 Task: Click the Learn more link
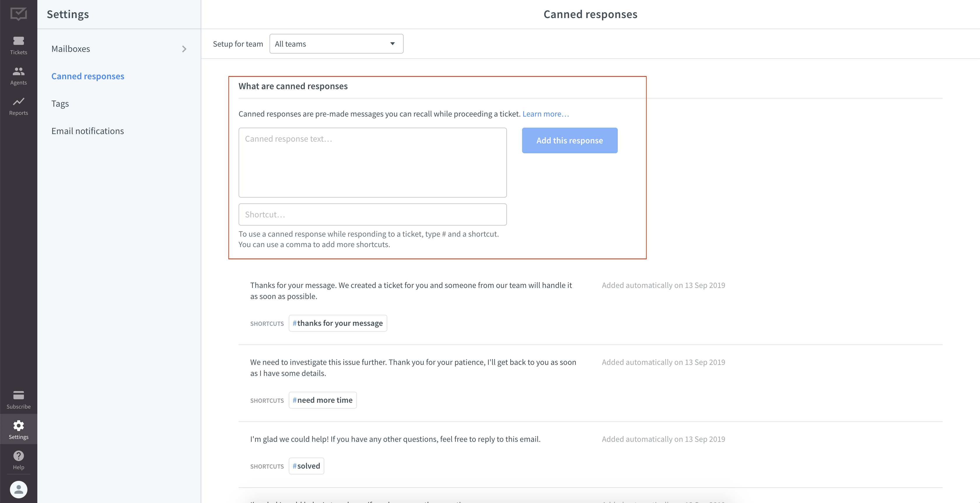click(x=545, y=114)
